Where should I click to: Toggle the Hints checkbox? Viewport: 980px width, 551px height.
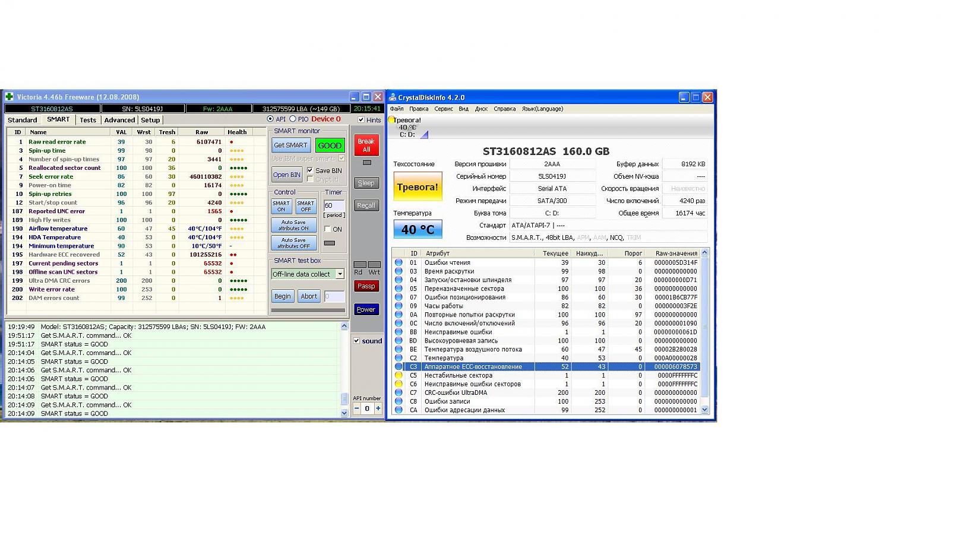tap(361, 120)
